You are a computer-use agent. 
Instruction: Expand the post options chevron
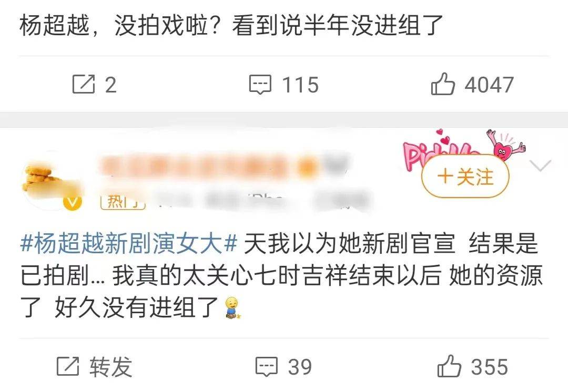coord(540,166)
